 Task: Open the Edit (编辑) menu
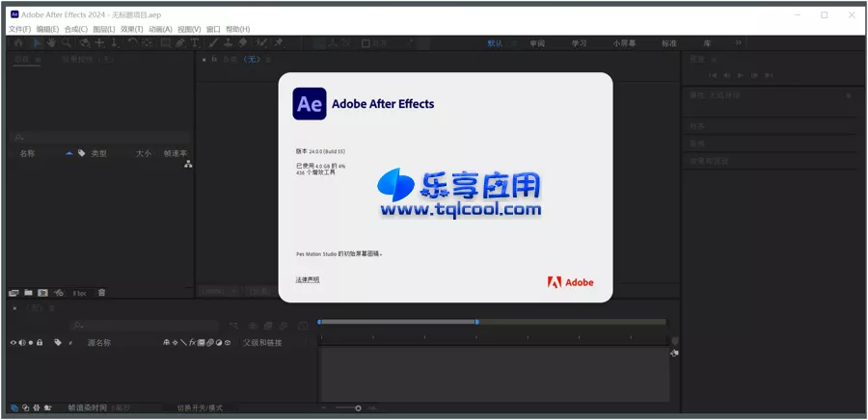tap(47, 29)
